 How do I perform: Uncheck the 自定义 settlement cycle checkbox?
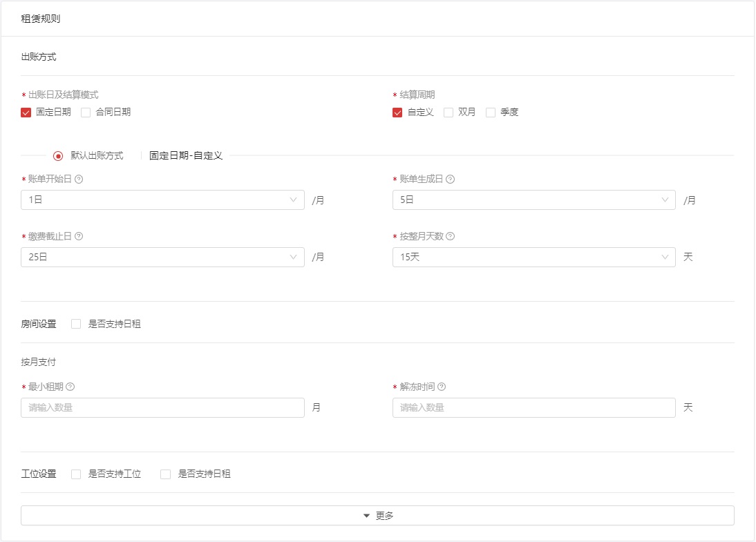click(x=397, y=113)
